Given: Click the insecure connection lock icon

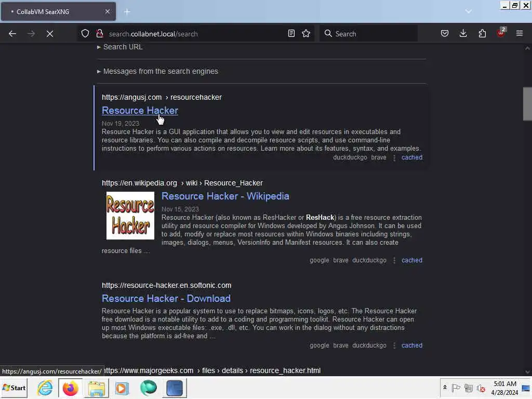Looking at the screenshot, I should pyautogui.click(x=100, y=34).
